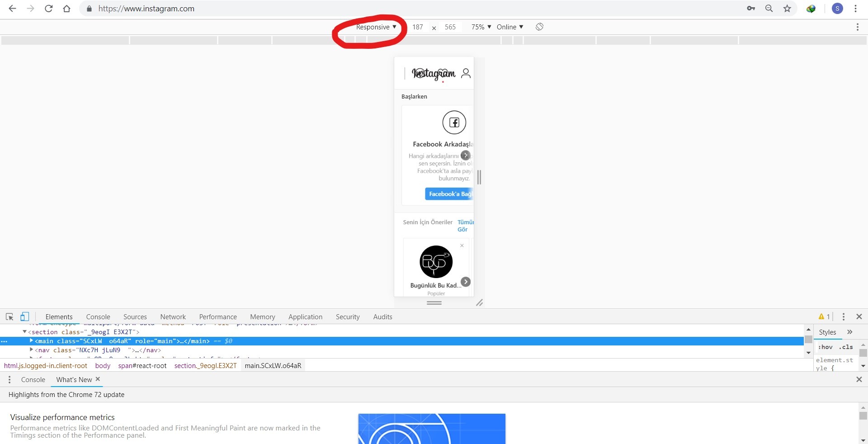Open the DevTools customize menu
This screenshot has height=444, width=868.
coord(843,316)
